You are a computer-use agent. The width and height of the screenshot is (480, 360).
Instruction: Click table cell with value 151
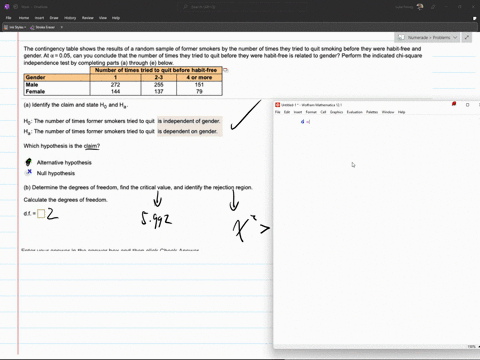click(199, 85)
